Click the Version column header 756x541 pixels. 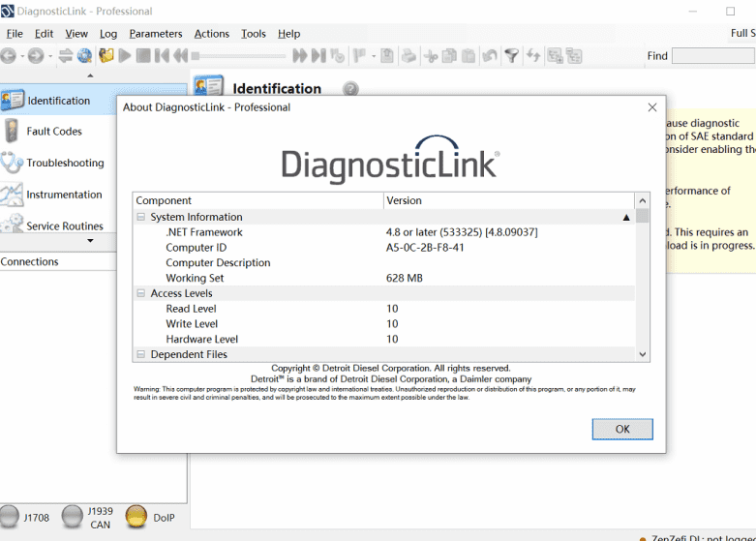point(509,200)
